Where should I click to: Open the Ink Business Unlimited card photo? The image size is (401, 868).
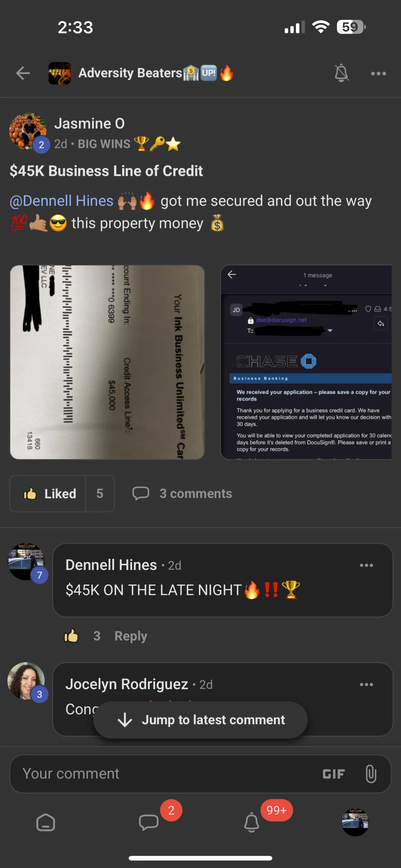point(107,362)
